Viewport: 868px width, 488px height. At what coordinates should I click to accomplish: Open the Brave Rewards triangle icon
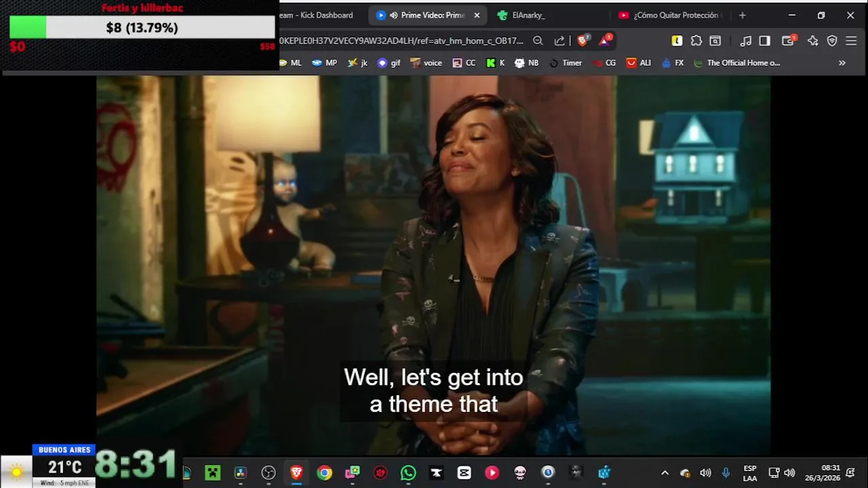coord(604,41)
